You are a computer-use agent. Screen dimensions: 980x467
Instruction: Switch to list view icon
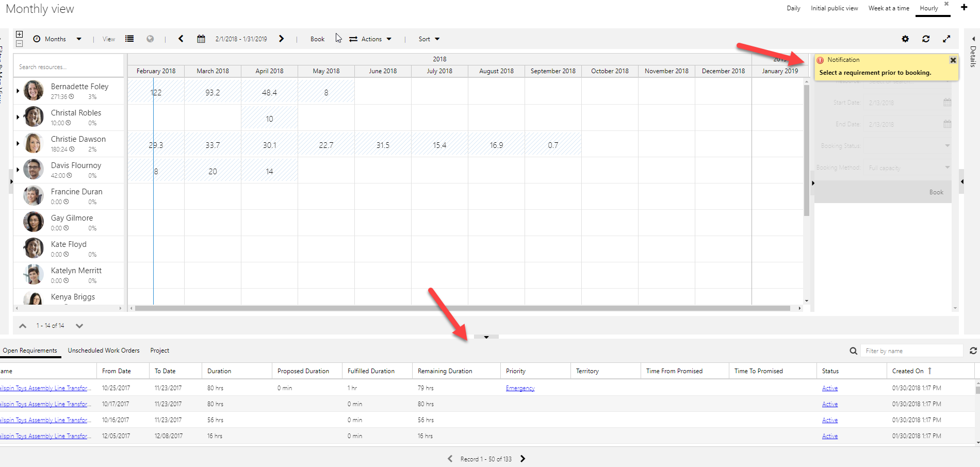(129, 39)
